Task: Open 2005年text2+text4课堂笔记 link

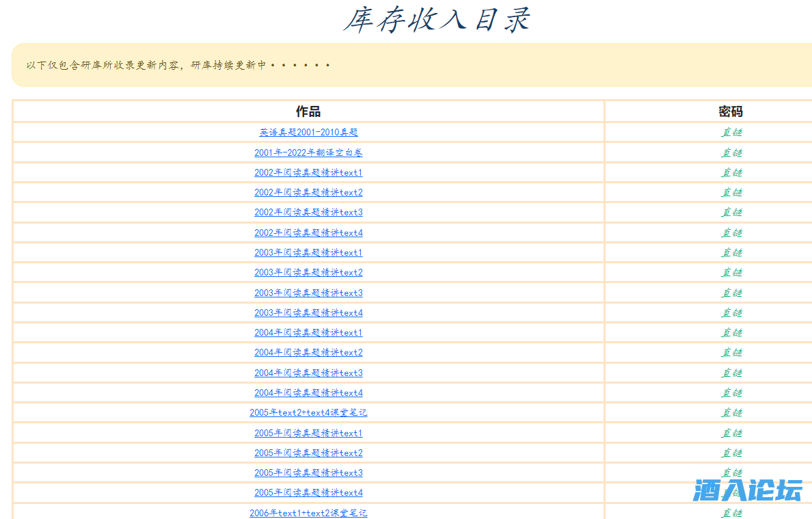Action: pyautogui.click(x=308, y=413)
